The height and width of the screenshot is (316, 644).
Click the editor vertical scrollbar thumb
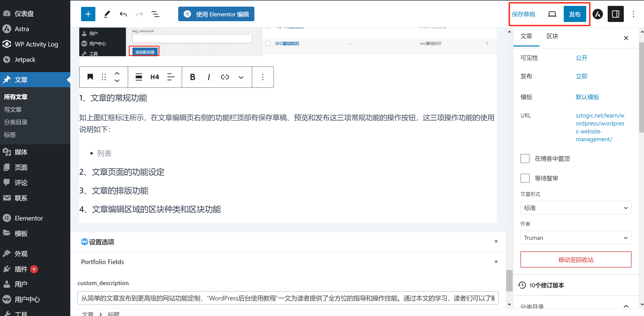(x=509, y=280)
